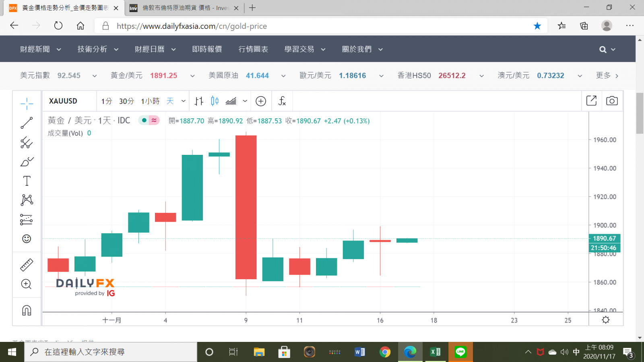Image resolution: width=644 pixels, height=362 pixels.
Task: Open the 關於我們 menu
Action: click(x=362, y=49)
